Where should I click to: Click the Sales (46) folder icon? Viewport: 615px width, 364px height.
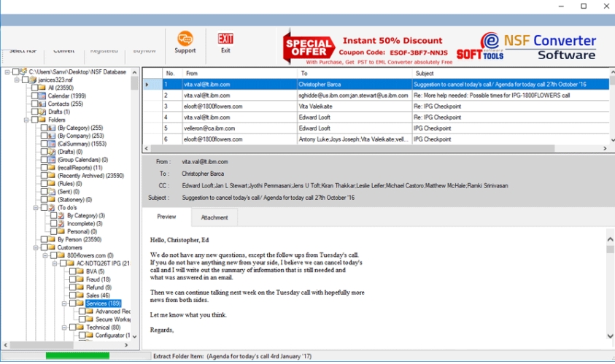[80, 295]
